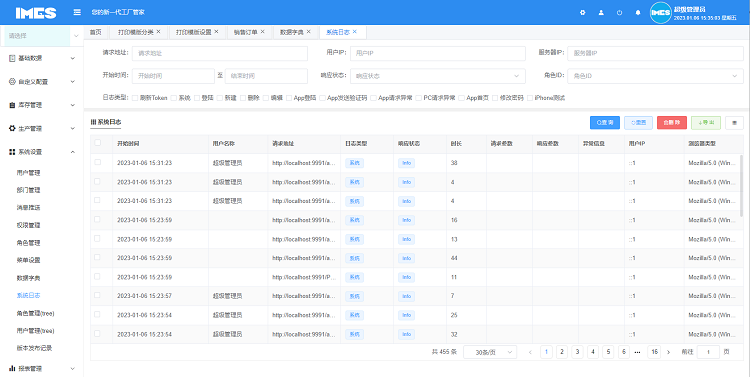Open notifications bell icon
The image size is (750, 377).
pos(638,13)
